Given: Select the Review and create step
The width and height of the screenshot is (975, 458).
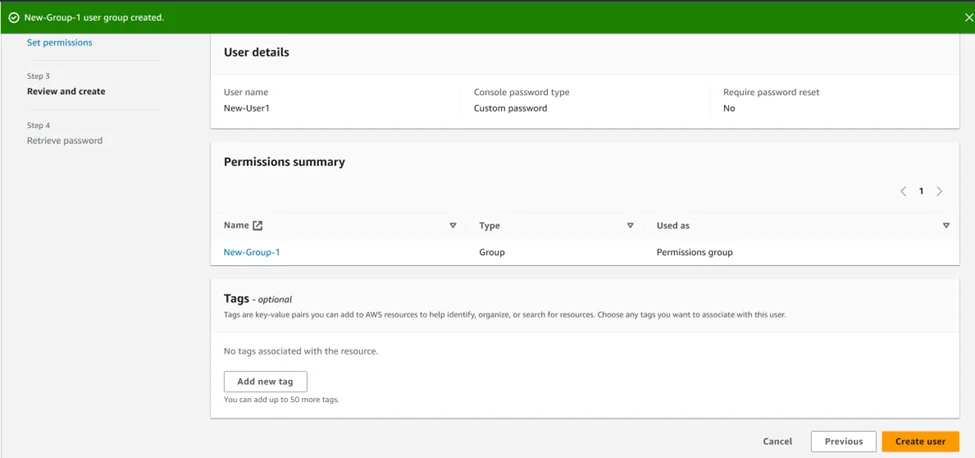Looking at the screenshot, I should 66,91.
